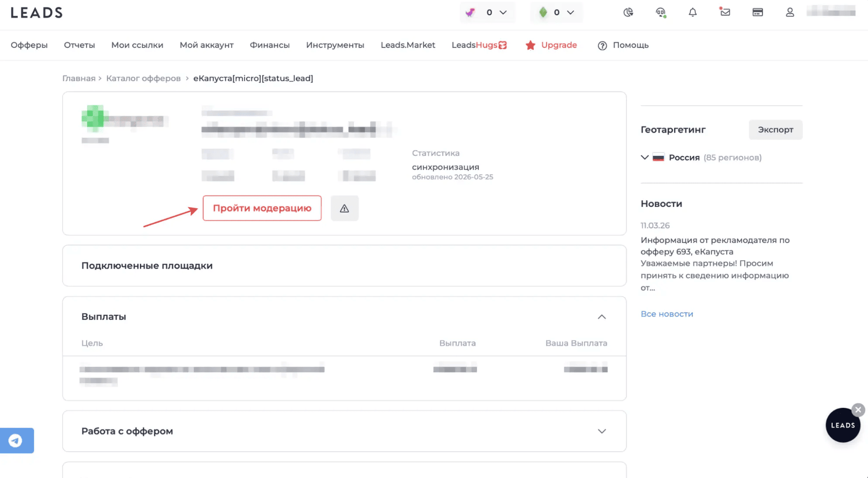Go to Leads.Market
This screenshot has height=478, width=868.
click(408, 45)
